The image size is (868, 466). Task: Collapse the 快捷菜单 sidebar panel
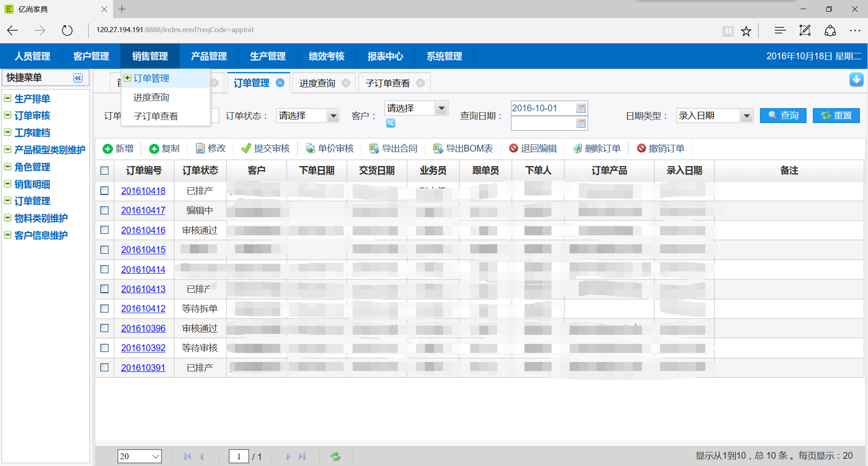[x=78, y=78]
